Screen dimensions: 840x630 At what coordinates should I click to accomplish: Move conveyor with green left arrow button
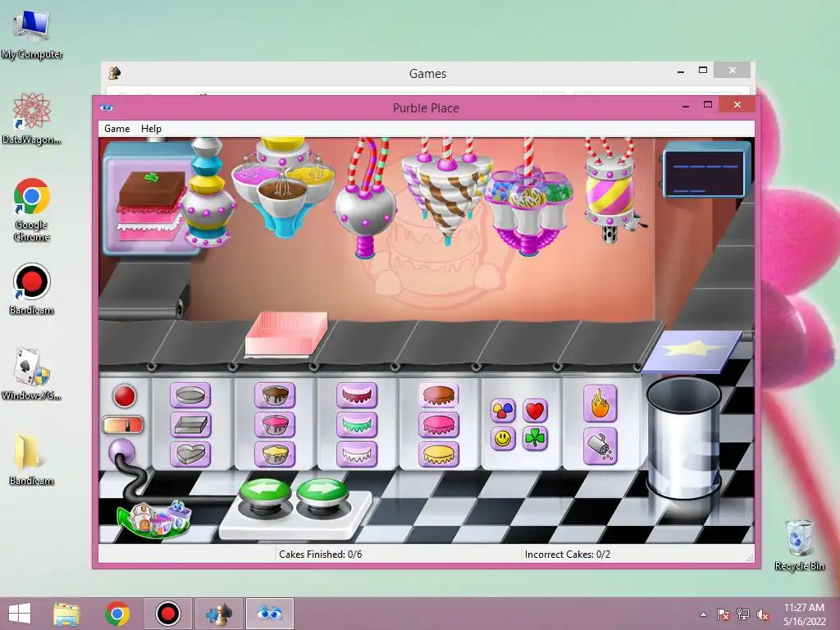265,491
